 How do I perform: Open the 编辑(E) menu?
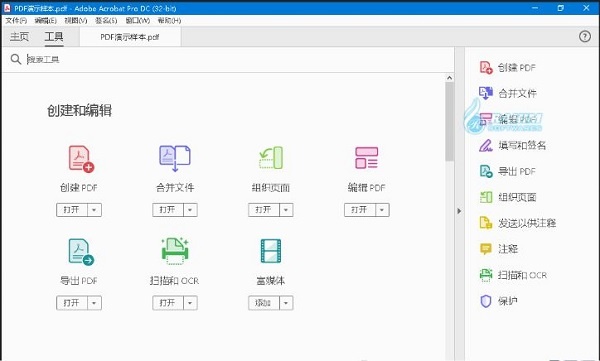point(46,20)
